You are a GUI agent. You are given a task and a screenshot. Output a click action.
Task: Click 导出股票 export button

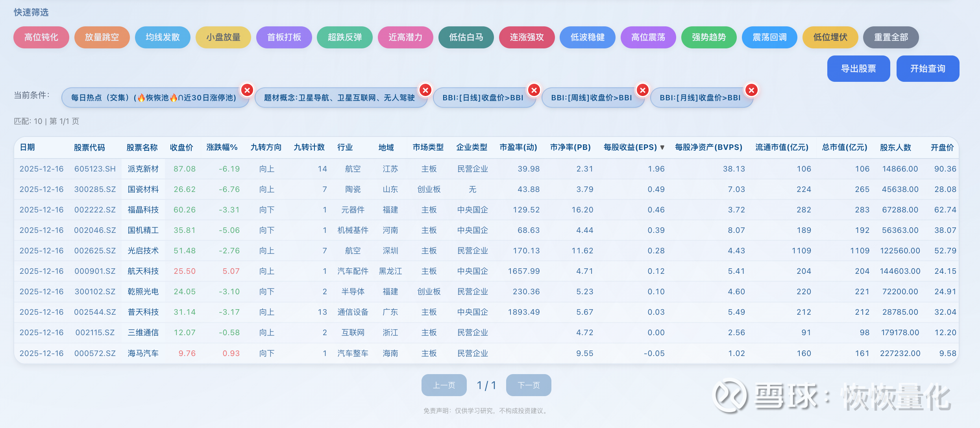point(858,69)
